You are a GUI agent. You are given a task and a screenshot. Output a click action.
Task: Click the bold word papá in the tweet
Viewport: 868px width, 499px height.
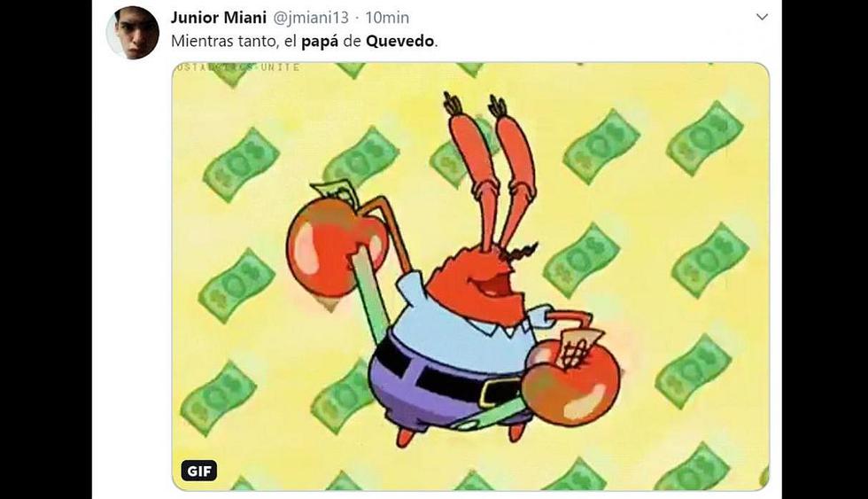coord(320,42)
